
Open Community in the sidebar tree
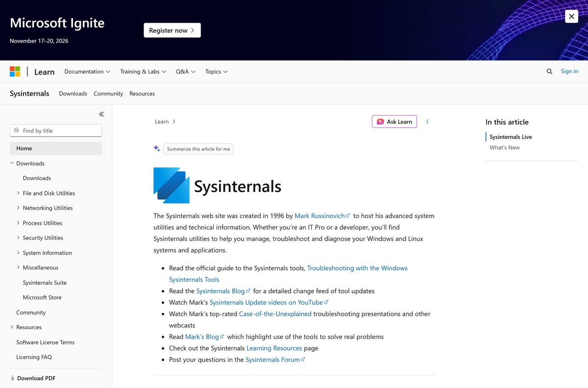(x=31, y=313)
